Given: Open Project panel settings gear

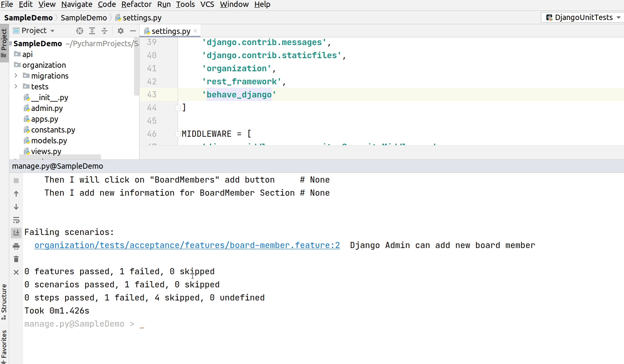Looking at the screenshot, I should (120, 31).
